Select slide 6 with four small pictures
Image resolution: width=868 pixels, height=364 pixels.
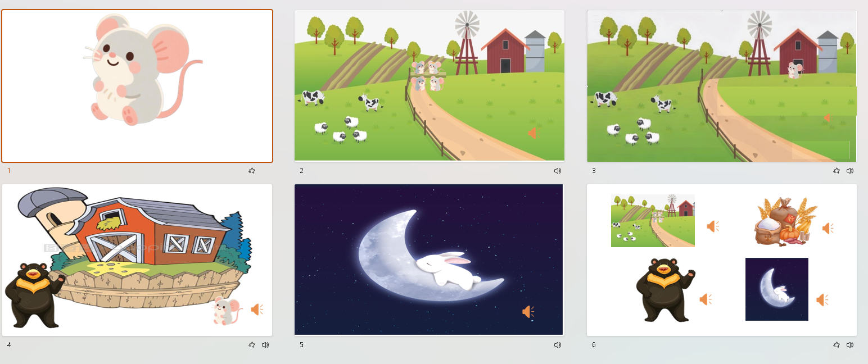[722, 260]
